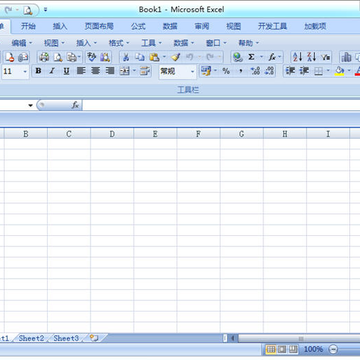360x360 pixels.
Task: Click the Decrease Indent icon
Action: [290, 71]
